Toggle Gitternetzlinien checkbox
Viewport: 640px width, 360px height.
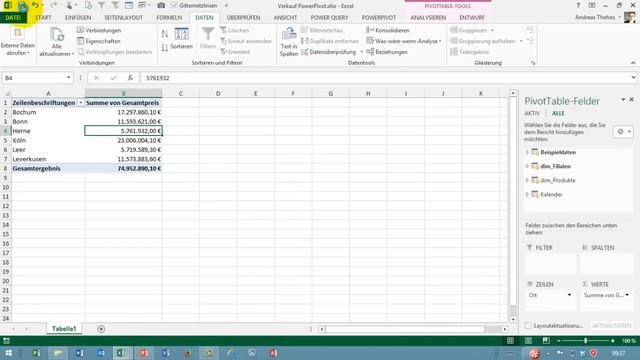(x=174, y=6)
